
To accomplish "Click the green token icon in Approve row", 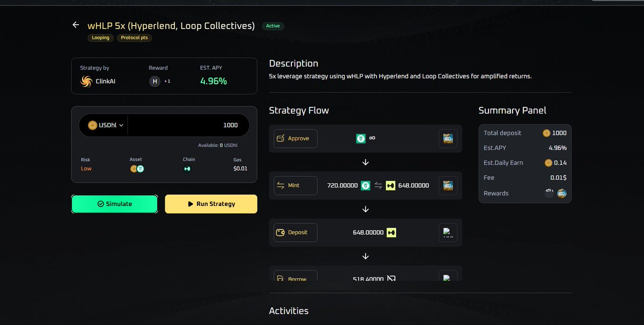I will point(361,139).
